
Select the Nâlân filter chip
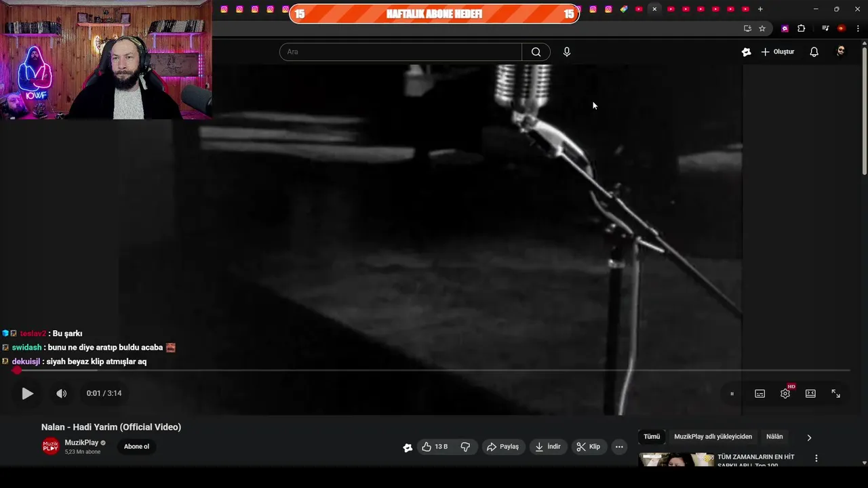pos(774,436)
